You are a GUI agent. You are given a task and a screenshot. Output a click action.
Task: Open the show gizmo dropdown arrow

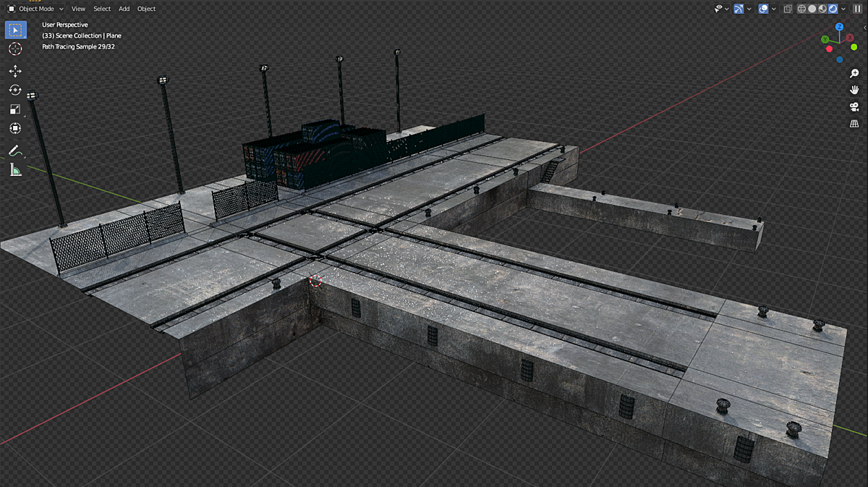click(749, 9)
